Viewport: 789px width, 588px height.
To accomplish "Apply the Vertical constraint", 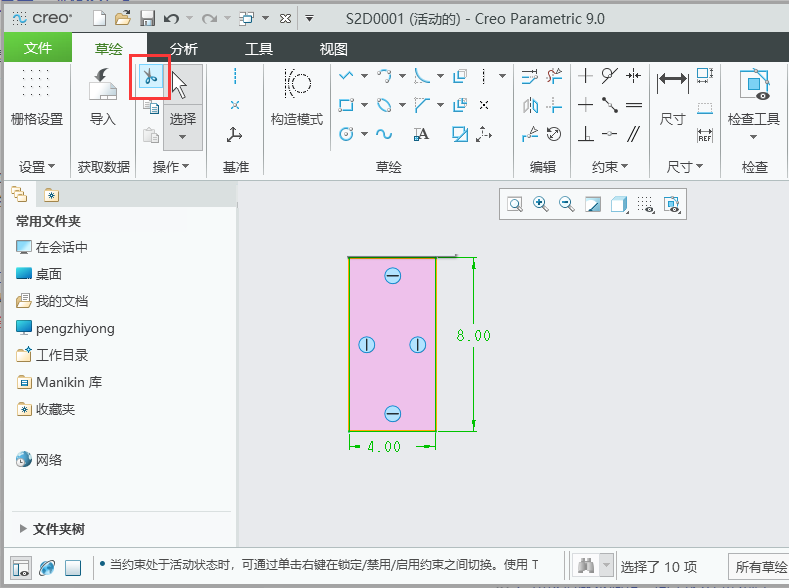I will coord(585,76).
